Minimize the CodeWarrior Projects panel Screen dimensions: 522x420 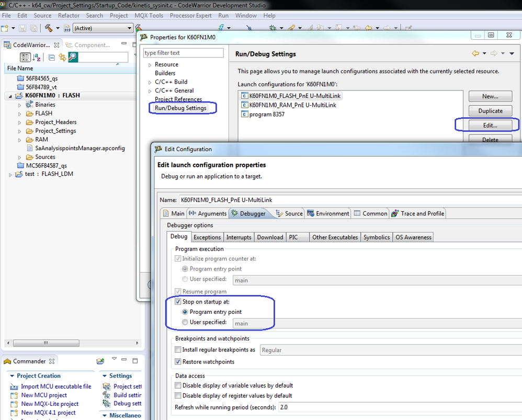(124, 43)
